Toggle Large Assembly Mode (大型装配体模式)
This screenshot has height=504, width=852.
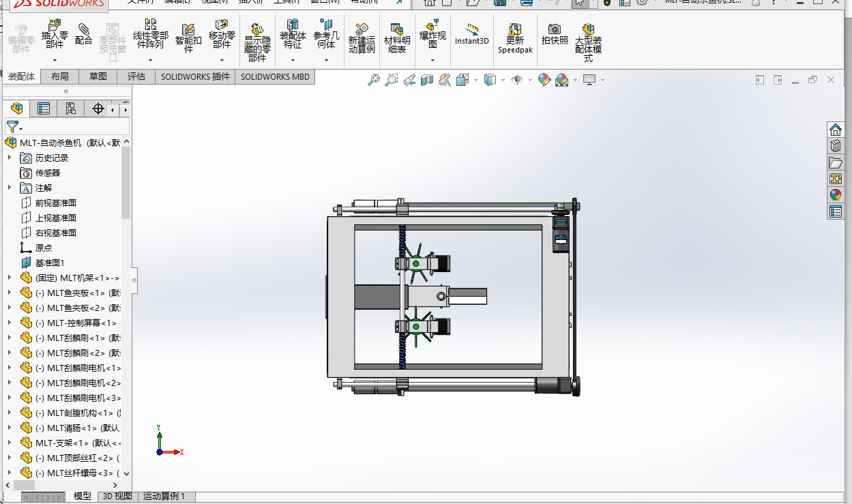(x=588, y=42)
